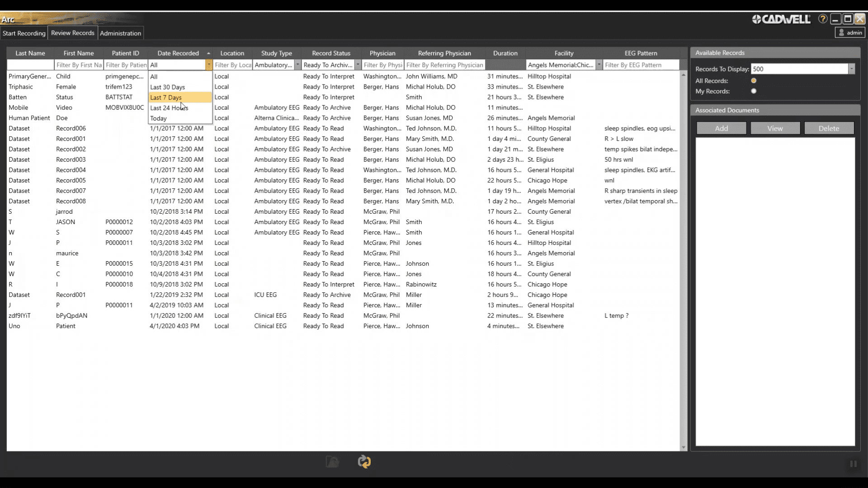This screenshot has width=868, height=488.
Task: Click the Date Recorded sort arrow
Action: pyautogui.click(x=208, y=53)
